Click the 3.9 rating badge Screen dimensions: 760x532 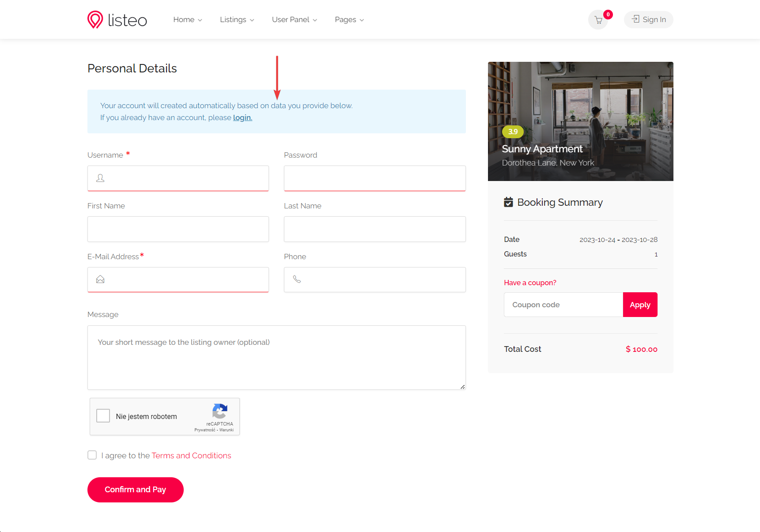(513, 132)
